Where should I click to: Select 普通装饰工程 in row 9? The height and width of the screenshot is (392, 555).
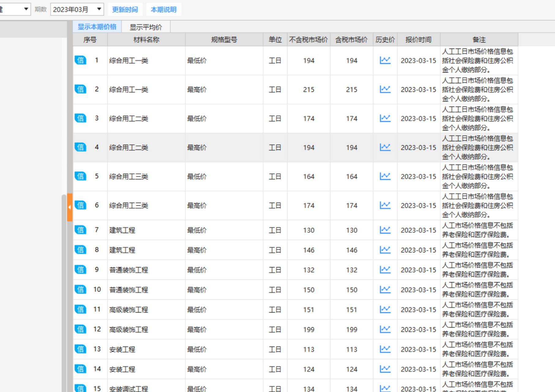tap(129, 270)
